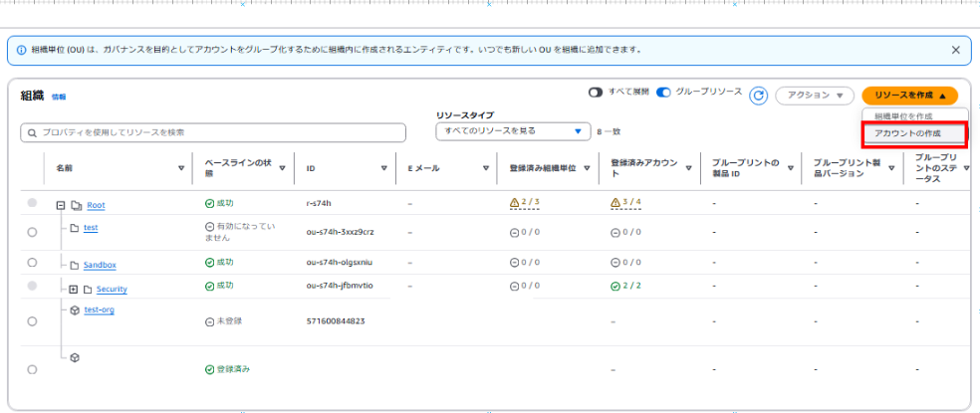Viewport: 980px width, 413px height.
Task: Collapse the Root tree node
Action: pos(61,205)
